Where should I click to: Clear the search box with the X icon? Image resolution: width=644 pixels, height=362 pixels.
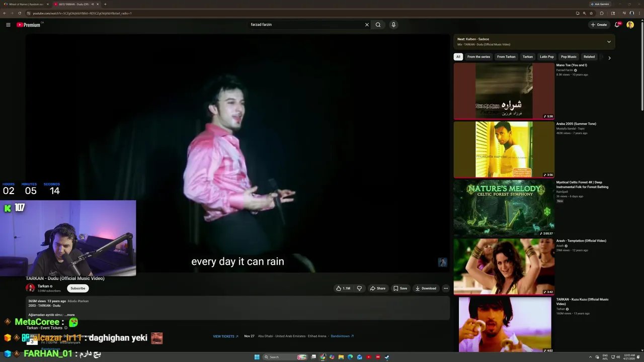click(x=367, y=25)
